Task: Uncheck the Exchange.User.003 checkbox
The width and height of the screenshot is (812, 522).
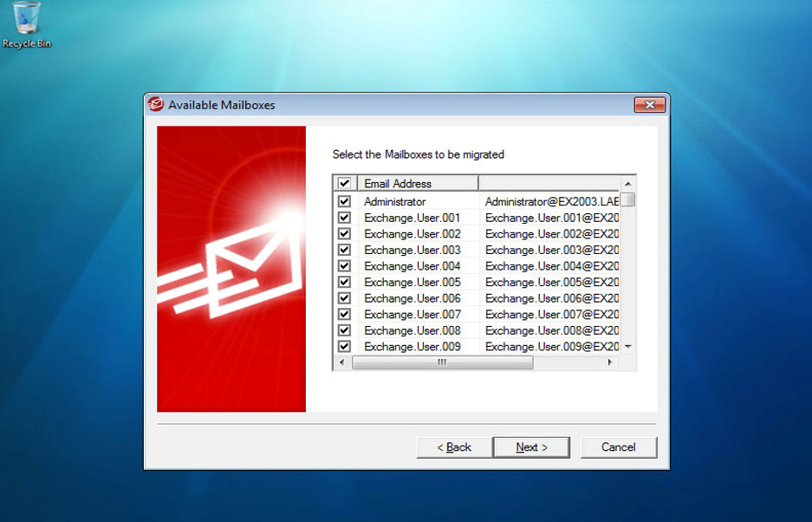Action: pyautogui.click(x=344, y=250)
